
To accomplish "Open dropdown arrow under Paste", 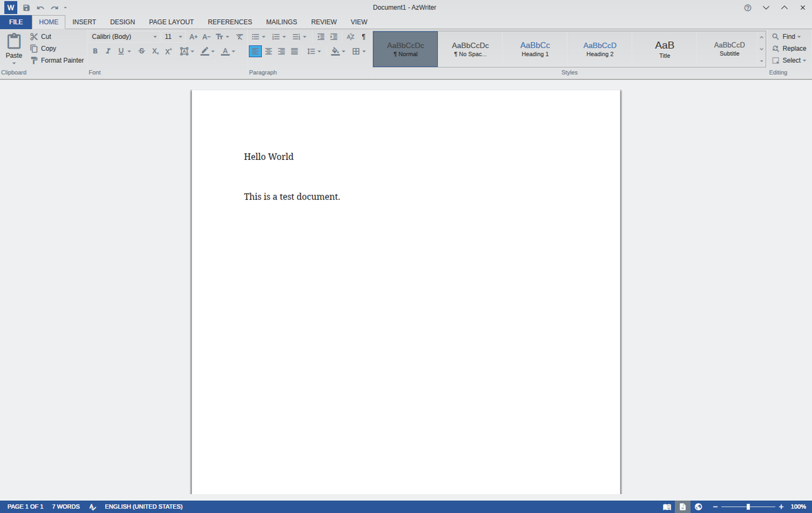I will [14, 63].
